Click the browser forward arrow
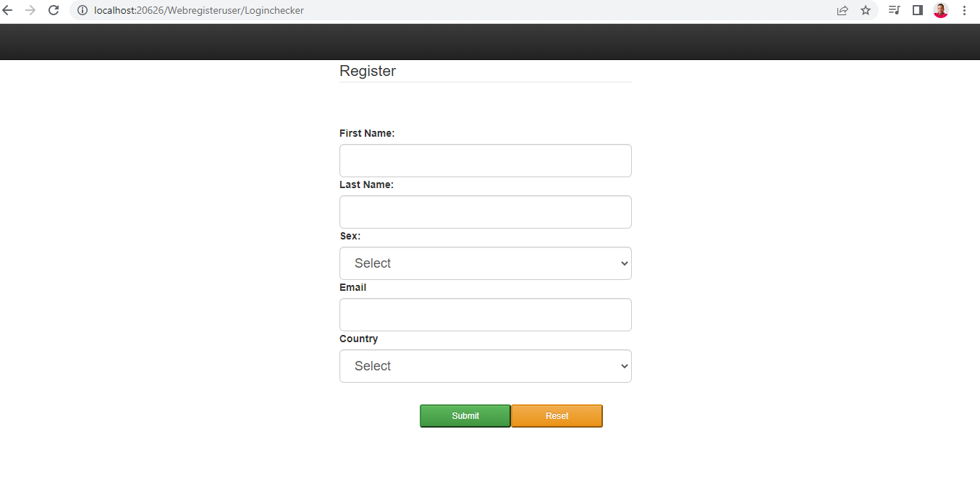Viewport: 980px width, 497px height. click(30, 10)
